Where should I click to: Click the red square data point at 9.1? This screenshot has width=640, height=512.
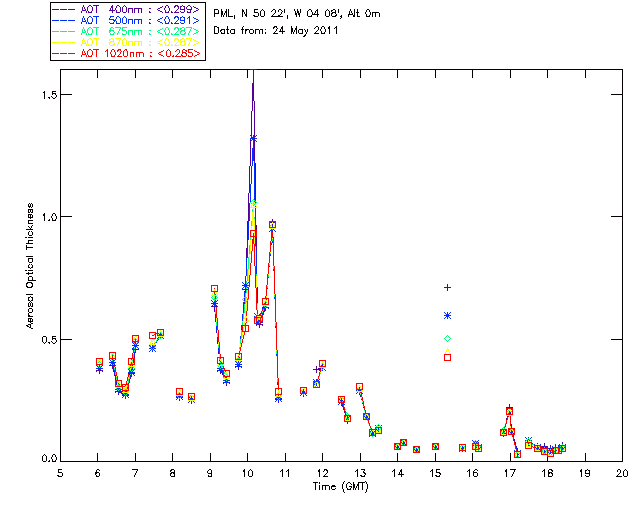click(214, 289)
